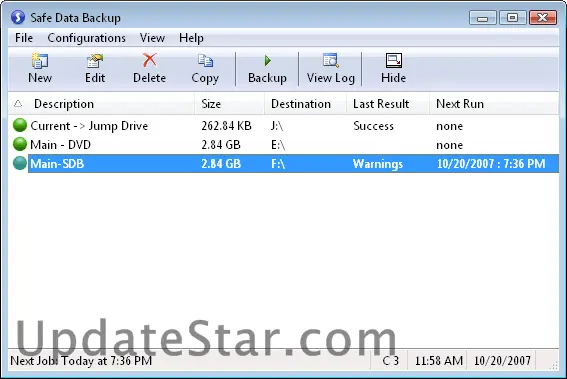Click the Safe Data Backup title bar icon
Viewport: 567px width, 379px height.
pos(18,17)
